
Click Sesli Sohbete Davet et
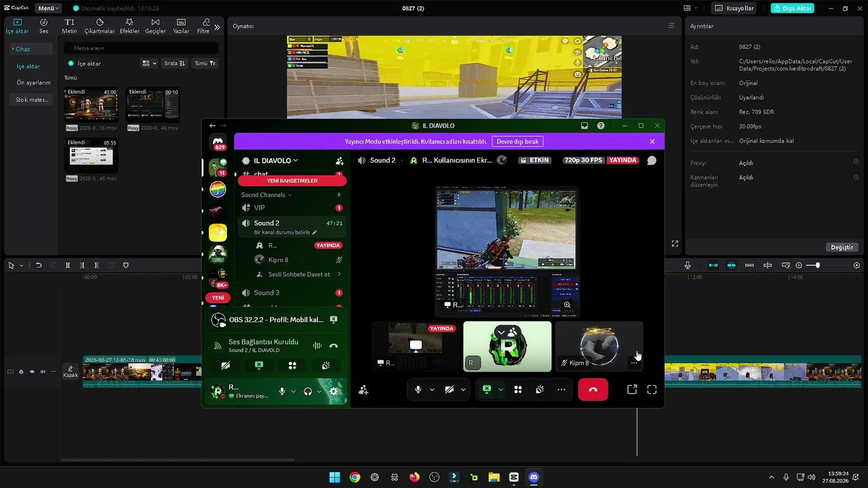coord(298,274)
